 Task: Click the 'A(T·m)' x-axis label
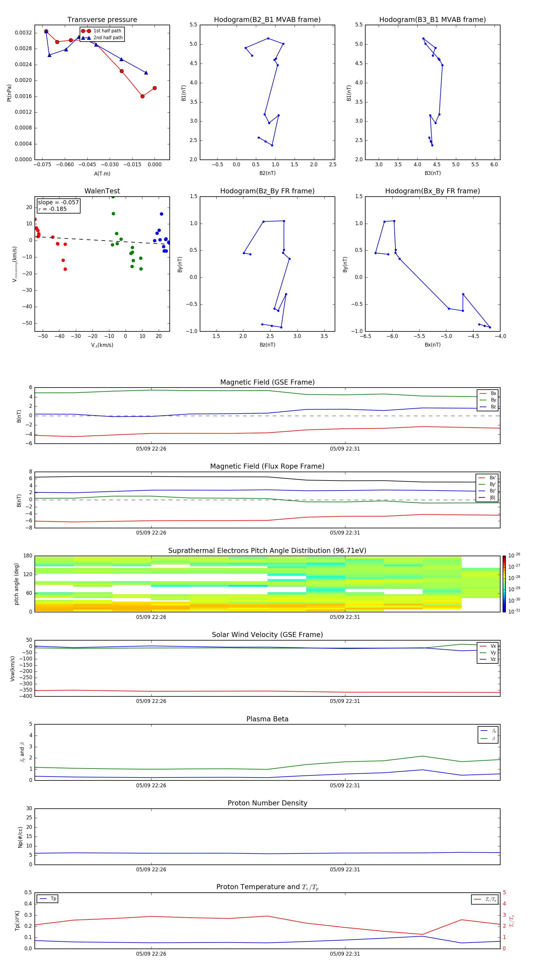click(102, 174)
